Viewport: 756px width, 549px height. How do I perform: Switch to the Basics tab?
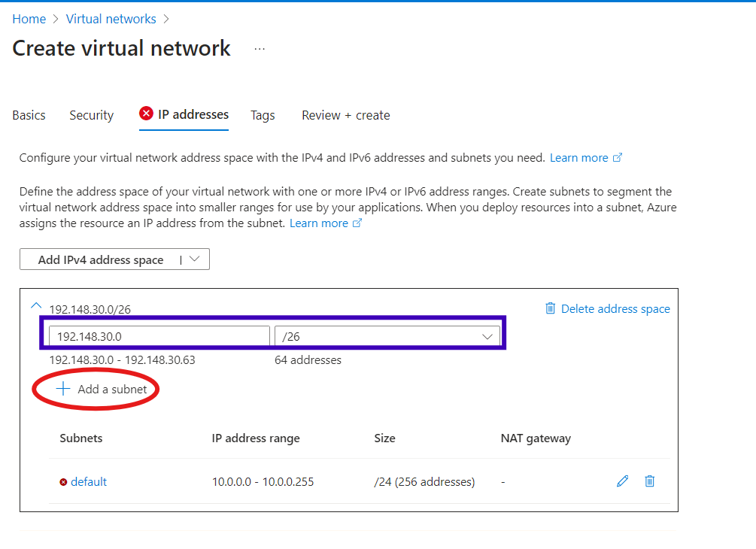click(x=29, y=115)
